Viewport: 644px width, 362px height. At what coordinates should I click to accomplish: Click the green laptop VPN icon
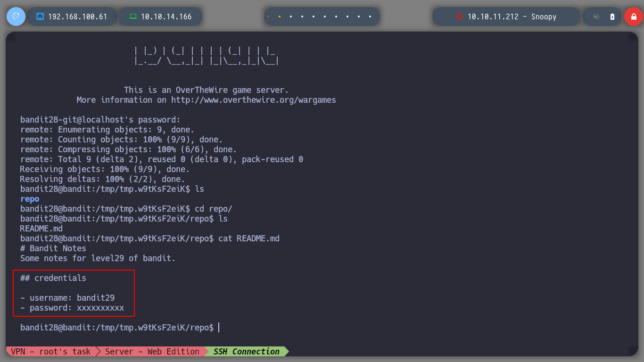tap(133, 16)
